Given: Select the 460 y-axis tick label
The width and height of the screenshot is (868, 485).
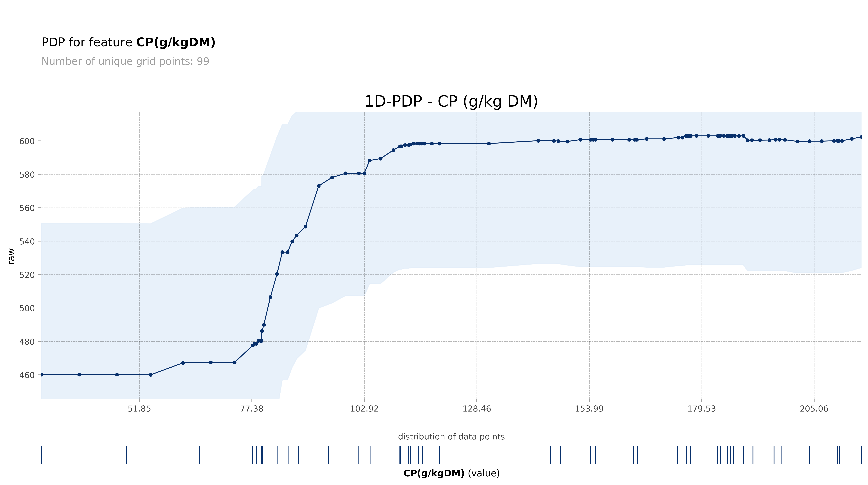Looking at the screenshot, I should 27,375.
